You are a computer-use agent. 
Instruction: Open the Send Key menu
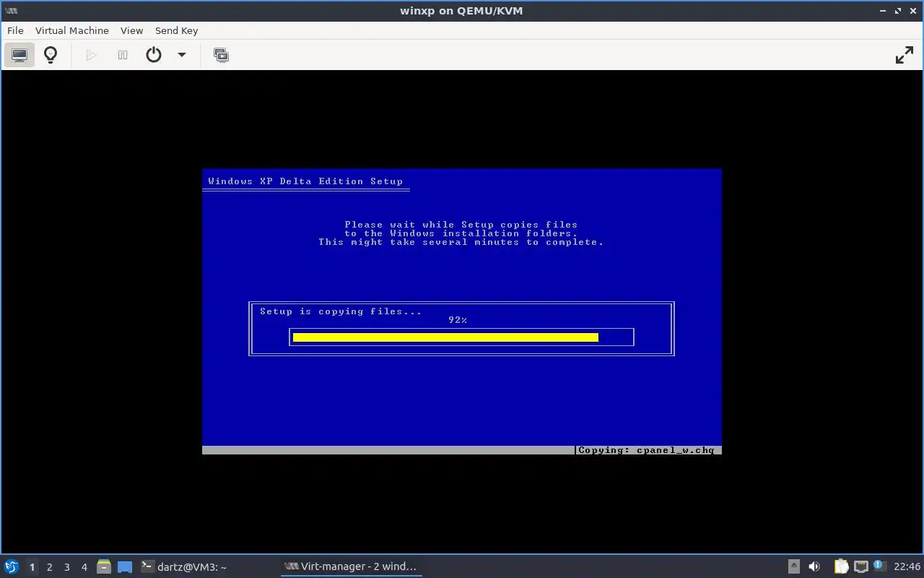coord(176,30)
